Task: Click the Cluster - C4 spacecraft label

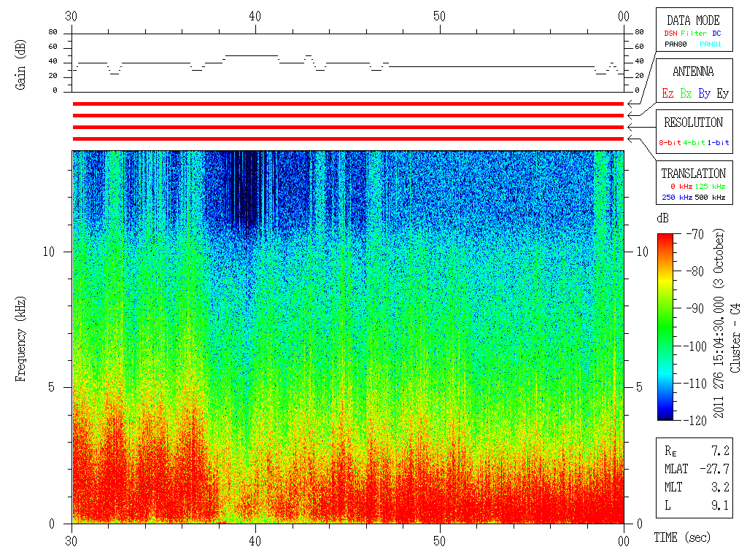Action: click(735, 338)
